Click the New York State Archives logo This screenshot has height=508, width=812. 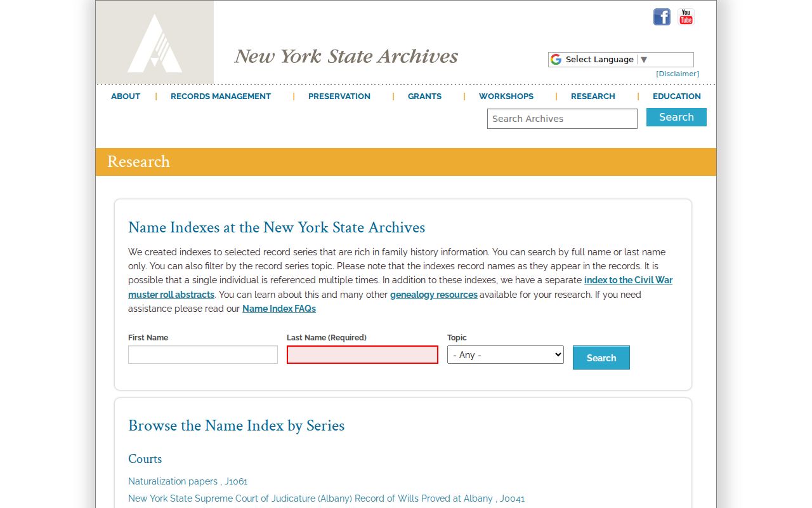(155, 43)
